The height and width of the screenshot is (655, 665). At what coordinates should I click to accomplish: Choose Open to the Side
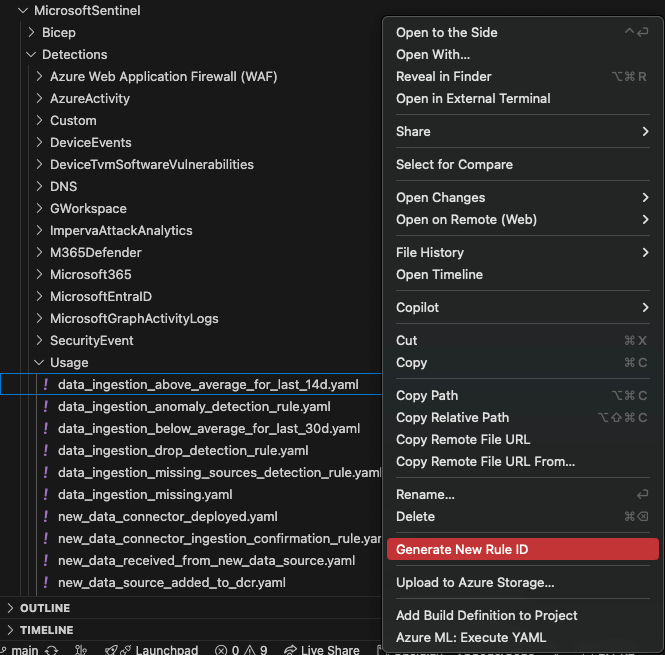(522, 33)
